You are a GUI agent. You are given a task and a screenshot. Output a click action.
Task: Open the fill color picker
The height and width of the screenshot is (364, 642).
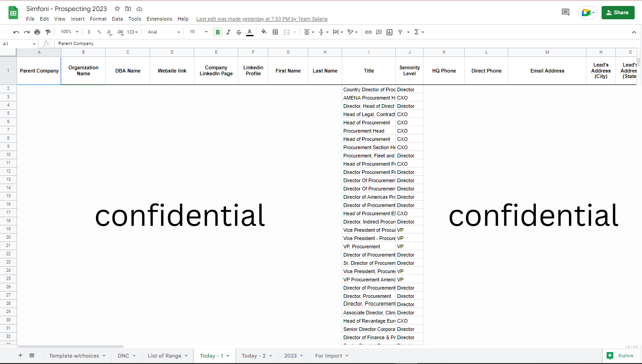click(x=264, y=32)
